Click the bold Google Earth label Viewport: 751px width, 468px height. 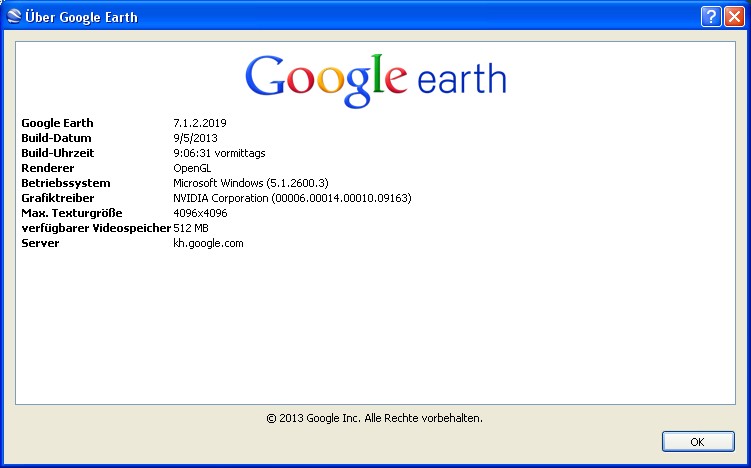point(57,123)
